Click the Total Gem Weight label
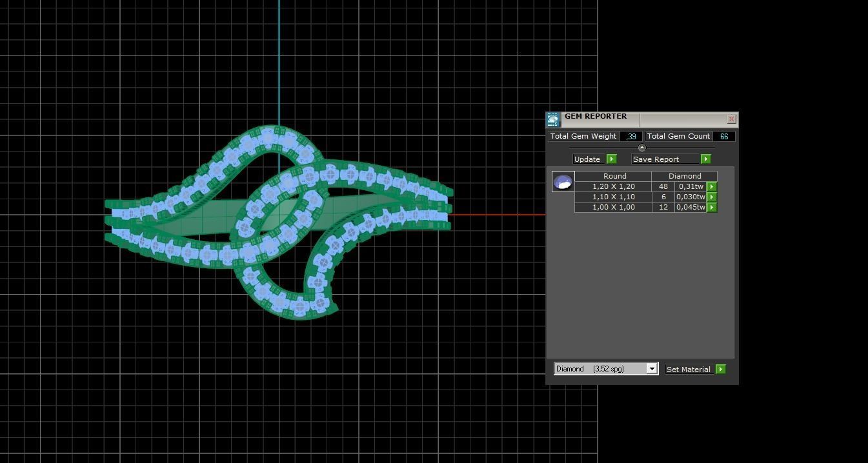The image size is (868, 463). (x=583, y=136)
